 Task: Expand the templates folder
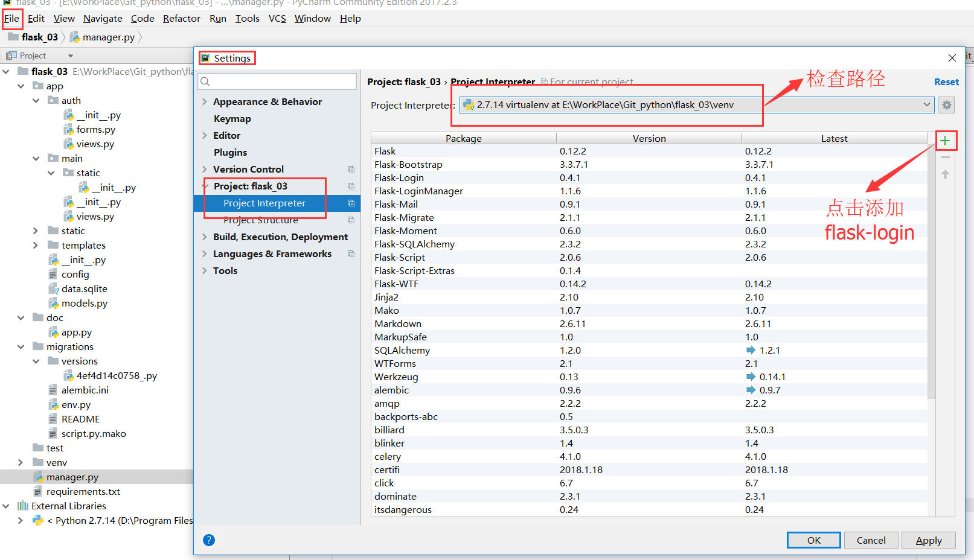click(x=36, y=246)
